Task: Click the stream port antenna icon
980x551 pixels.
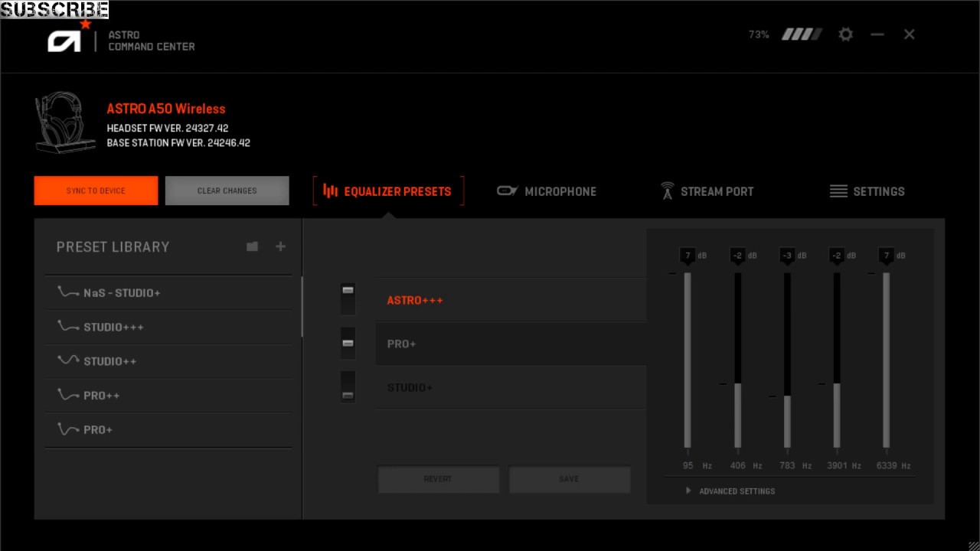Action: pyautogui.click(x=667, y=191)
